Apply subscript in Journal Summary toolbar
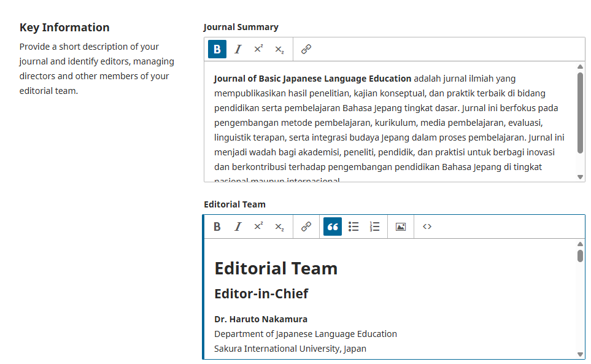Viewport: 591px width, 364px height. (x=279, y=49)
